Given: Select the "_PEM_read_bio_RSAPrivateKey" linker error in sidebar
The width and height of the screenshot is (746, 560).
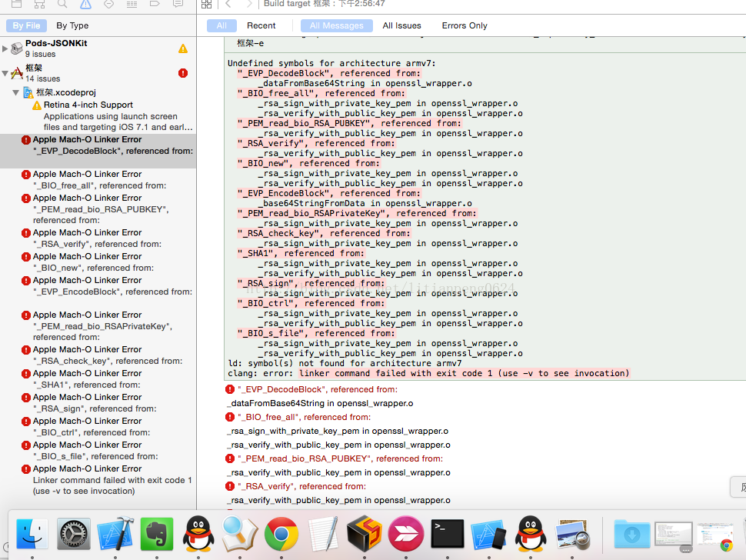Looking at the screenshot, I should pos(98,326).
